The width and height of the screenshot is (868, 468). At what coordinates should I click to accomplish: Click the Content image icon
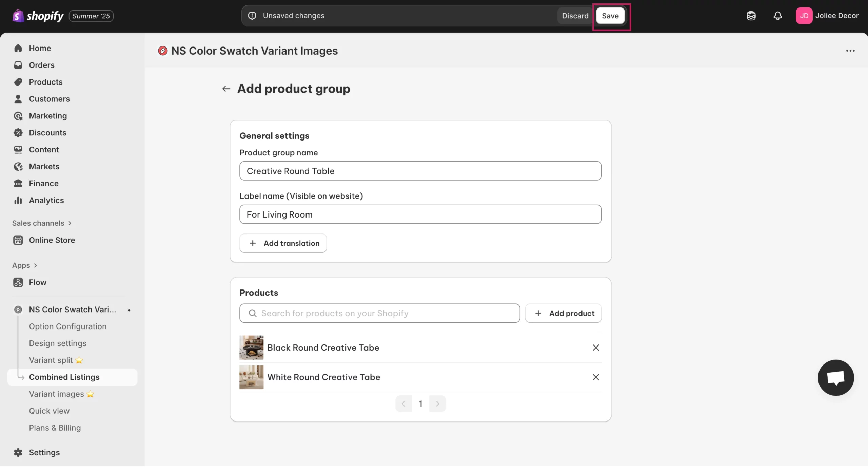18,150
